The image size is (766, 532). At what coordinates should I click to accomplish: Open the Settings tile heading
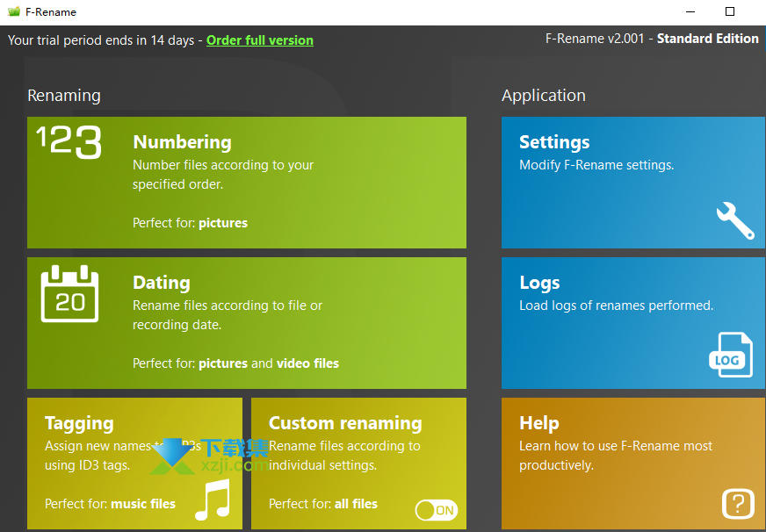coord(554,142)
